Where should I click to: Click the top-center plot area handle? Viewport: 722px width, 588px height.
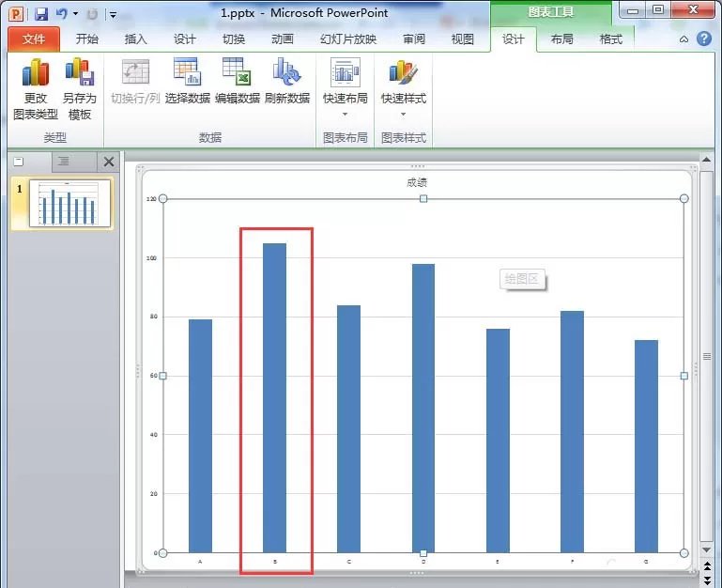click(423, 198)
